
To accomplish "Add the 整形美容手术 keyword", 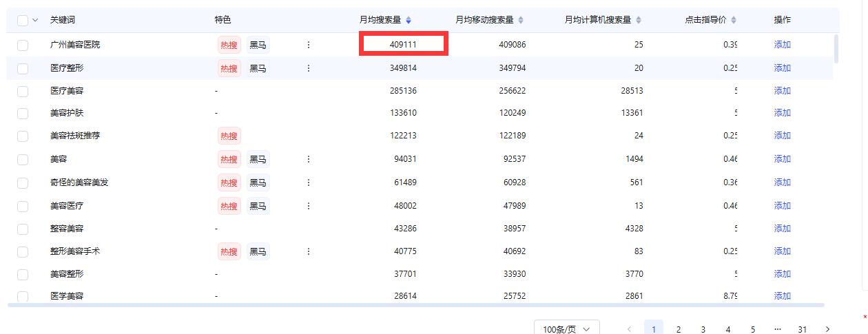I will click(782, 251).
